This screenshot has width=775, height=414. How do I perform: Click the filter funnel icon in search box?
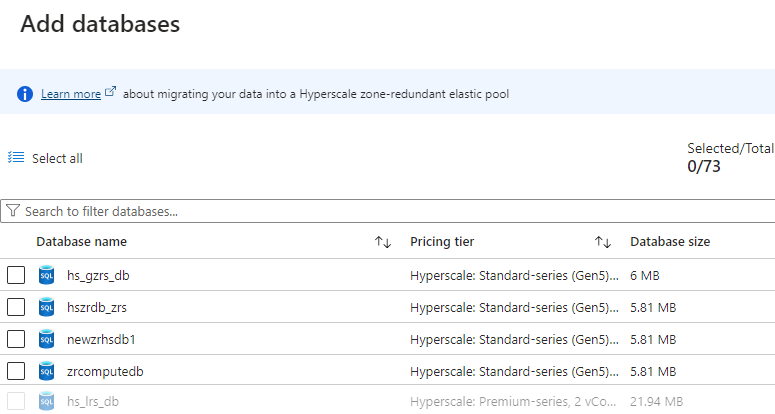click(x=13, y=212)
